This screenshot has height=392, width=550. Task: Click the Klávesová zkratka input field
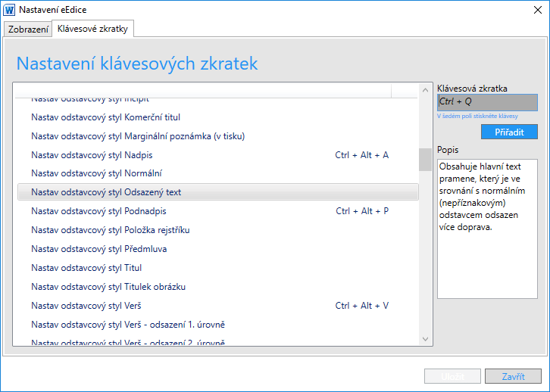point(487,102)
